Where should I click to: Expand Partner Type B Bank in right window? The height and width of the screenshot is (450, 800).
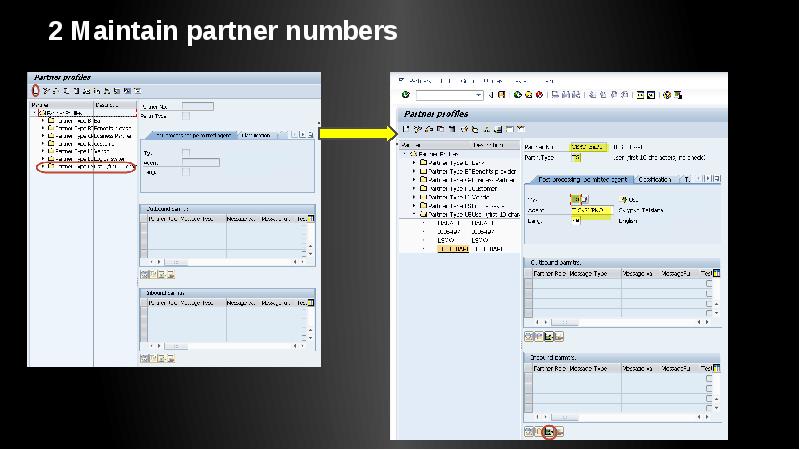(414, 163)
